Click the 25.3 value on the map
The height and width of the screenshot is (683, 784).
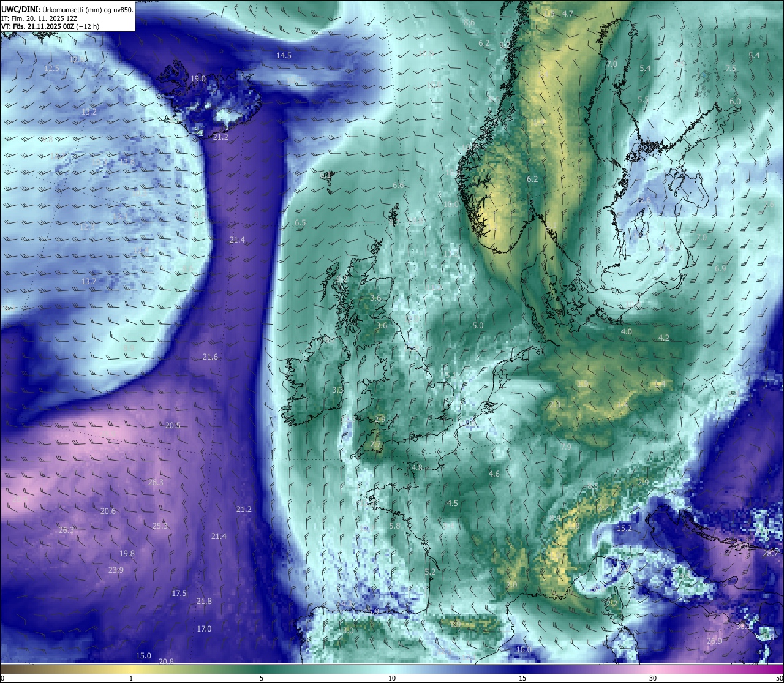pyautogui.click(x=160, y=526)
